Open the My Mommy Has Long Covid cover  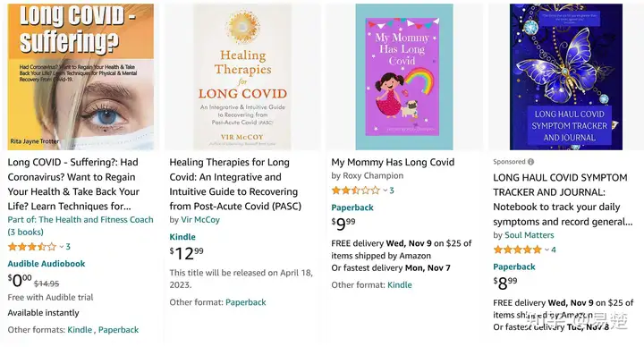[x=404, y=76]
